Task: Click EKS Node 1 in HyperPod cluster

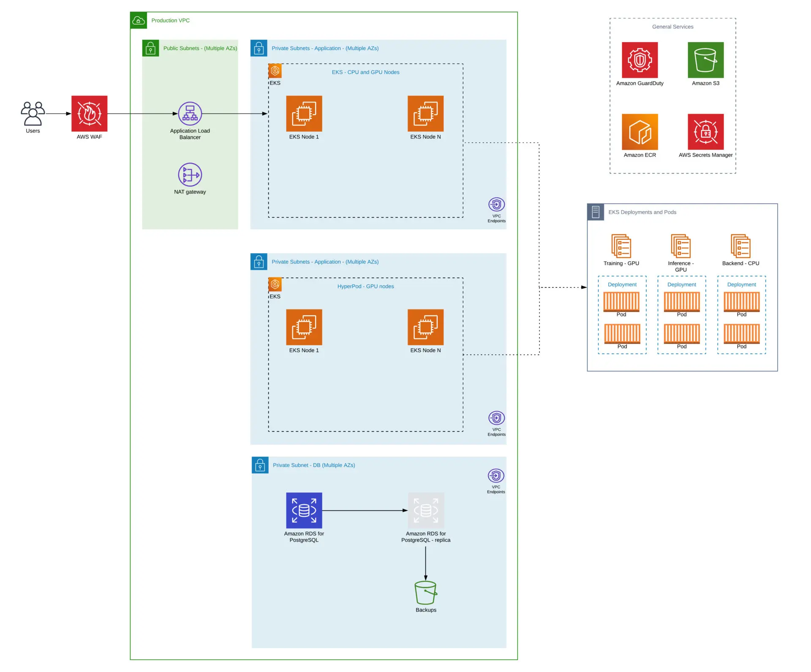Action: point(304,327)
